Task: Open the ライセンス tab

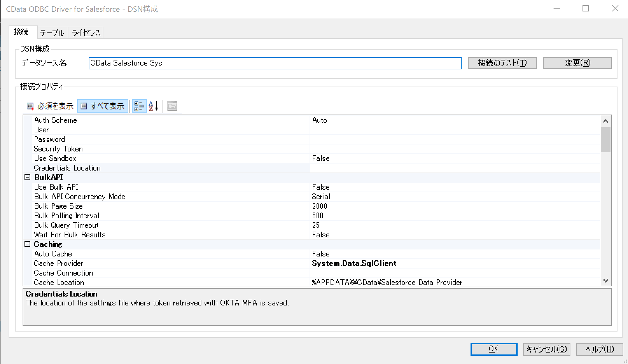Action: 86,33
